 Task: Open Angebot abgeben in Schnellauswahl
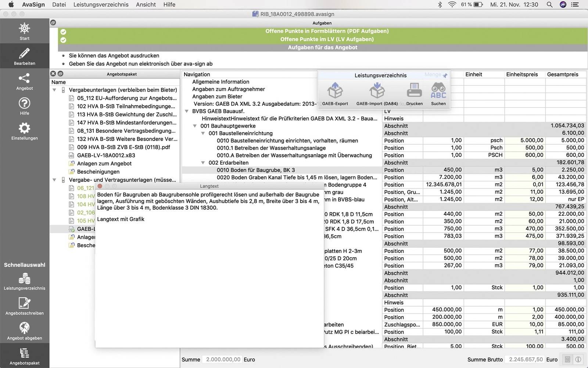tap(24, 331)
